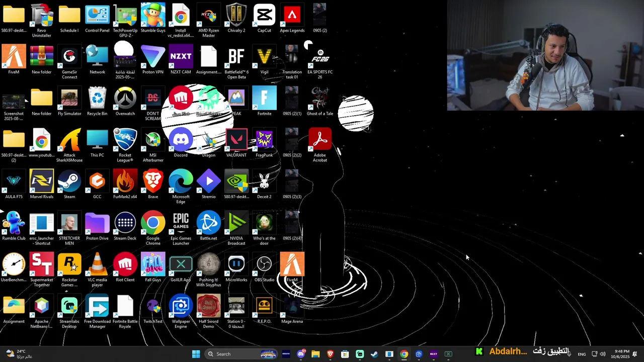644x362 pixels.
Task: Launch Marvel Rivals desktop shortcut
Action: (x=41, y=185)
